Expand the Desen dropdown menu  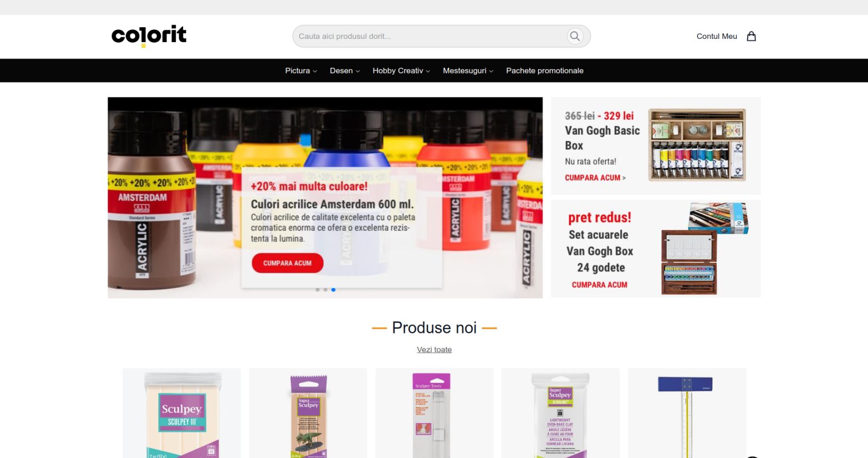tap(345, 70)
